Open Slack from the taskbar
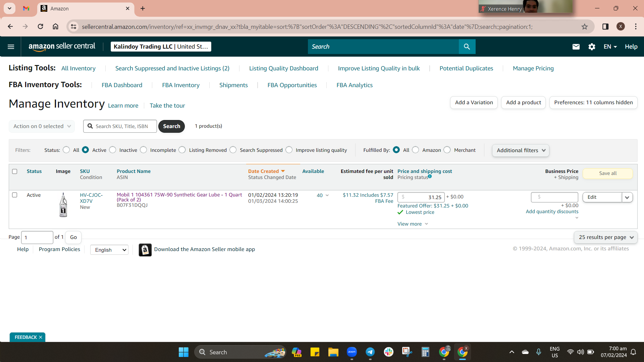Image resolution: width=644 pixels, height=362 pixels. point(388,352)
